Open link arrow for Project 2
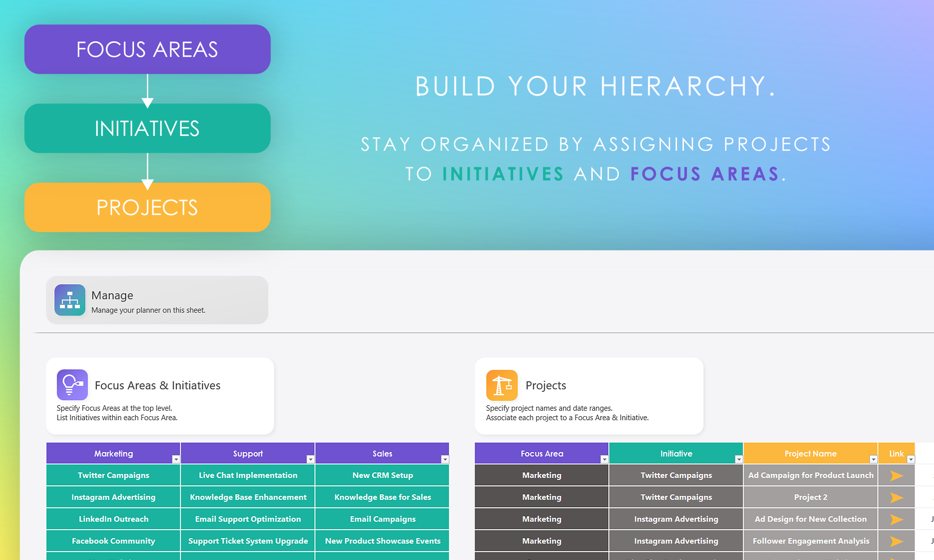Image resolution: width=934 pixels, height=560 pixels. 896,497
